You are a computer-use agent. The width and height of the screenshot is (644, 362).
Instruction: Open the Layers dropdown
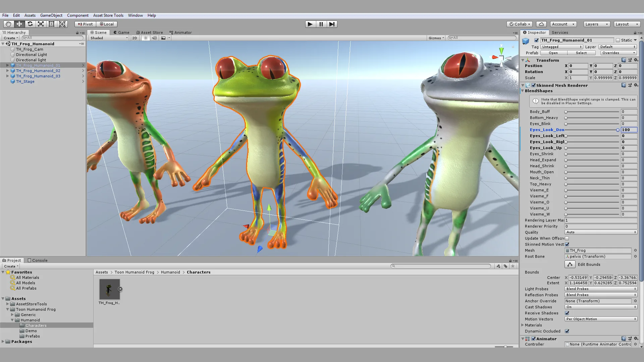(596, 24)
